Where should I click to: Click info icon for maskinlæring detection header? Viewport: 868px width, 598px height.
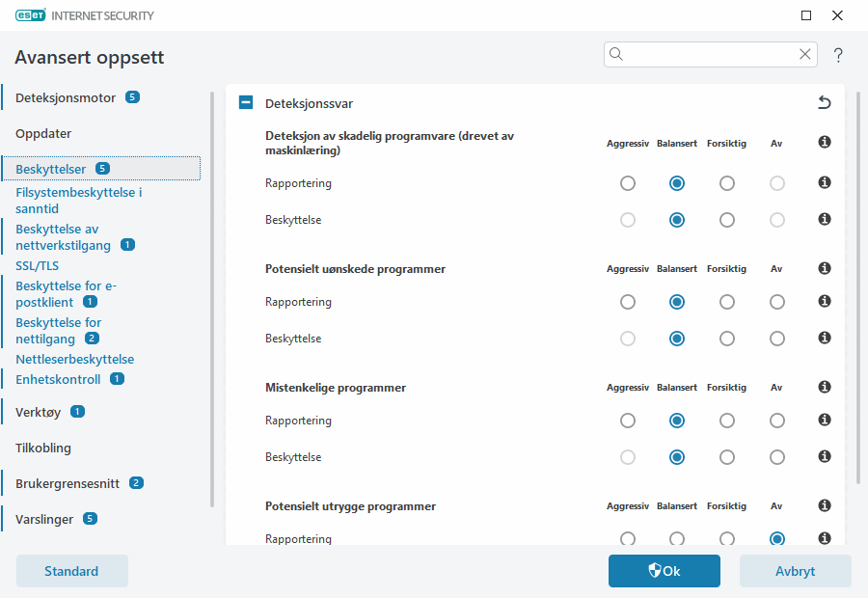[x=824, y=143]
